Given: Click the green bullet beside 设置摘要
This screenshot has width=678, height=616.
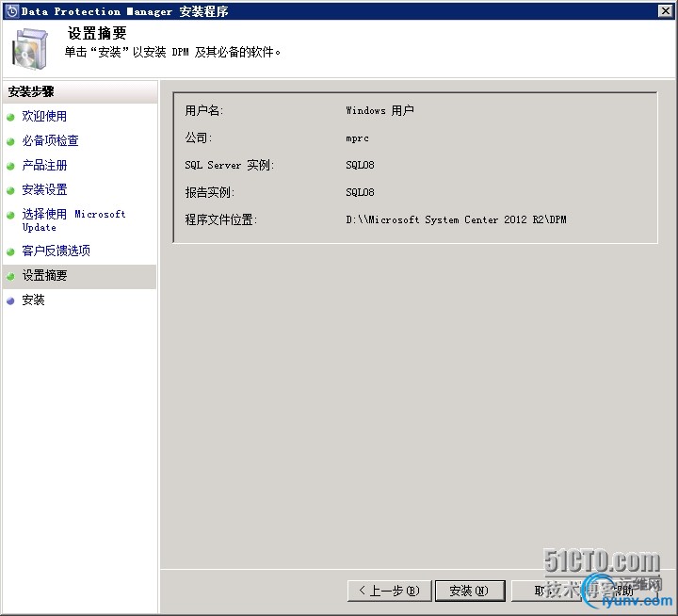Looking at the screenshot, I should click(x=10, y=276).
